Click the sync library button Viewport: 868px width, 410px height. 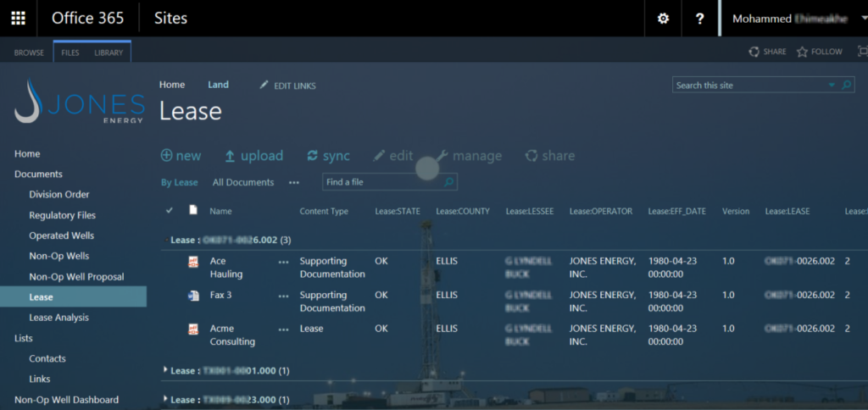click(328, 156)
